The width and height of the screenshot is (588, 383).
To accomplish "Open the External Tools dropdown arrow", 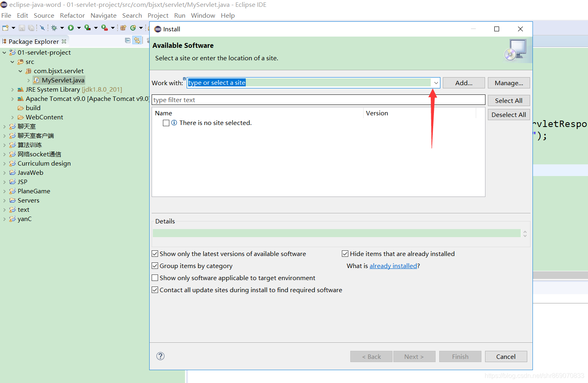I will tap(113, 28).
